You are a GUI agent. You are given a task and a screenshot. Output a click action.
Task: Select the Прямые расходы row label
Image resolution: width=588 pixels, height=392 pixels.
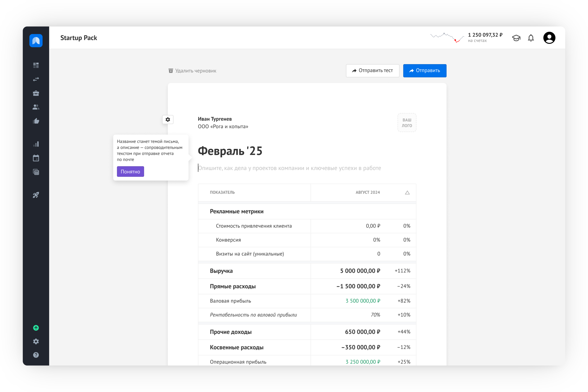coord(233,286)
